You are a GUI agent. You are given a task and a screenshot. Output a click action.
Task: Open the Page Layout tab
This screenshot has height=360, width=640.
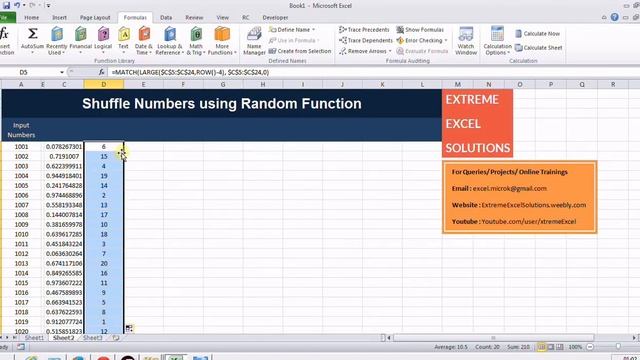point(95,18)
